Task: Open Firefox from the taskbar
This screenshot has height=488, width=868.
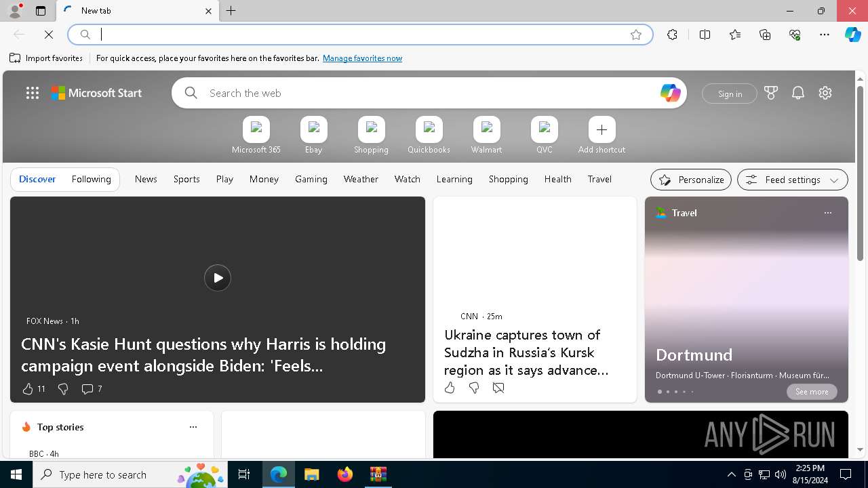Action: (345, 474)
